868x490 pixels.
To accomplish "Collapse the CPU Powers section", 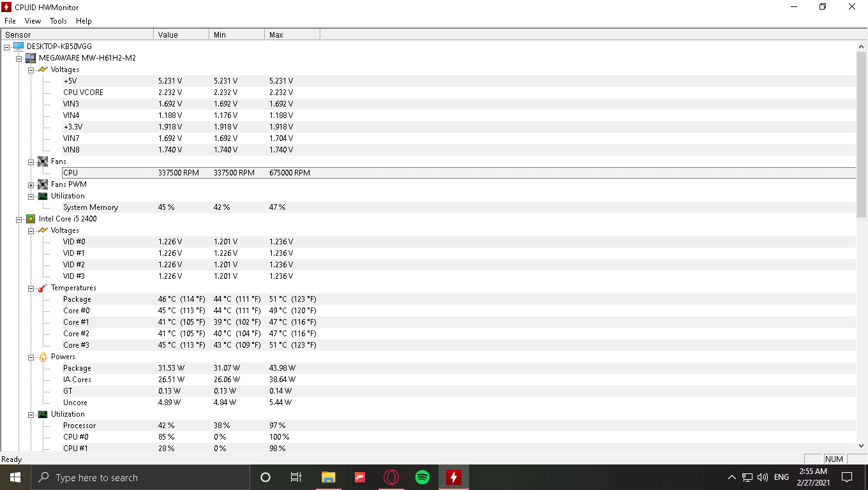I will [x=31, y=357].
